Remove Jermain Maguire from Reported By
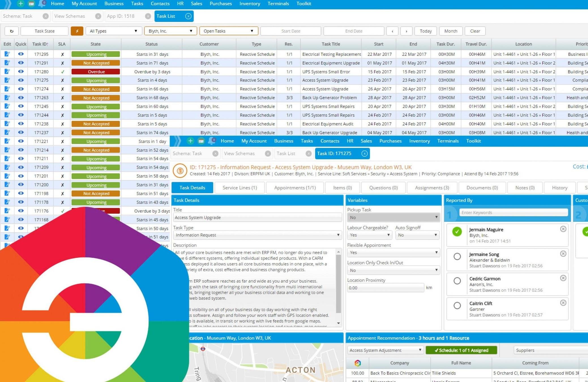 [563, 229]
